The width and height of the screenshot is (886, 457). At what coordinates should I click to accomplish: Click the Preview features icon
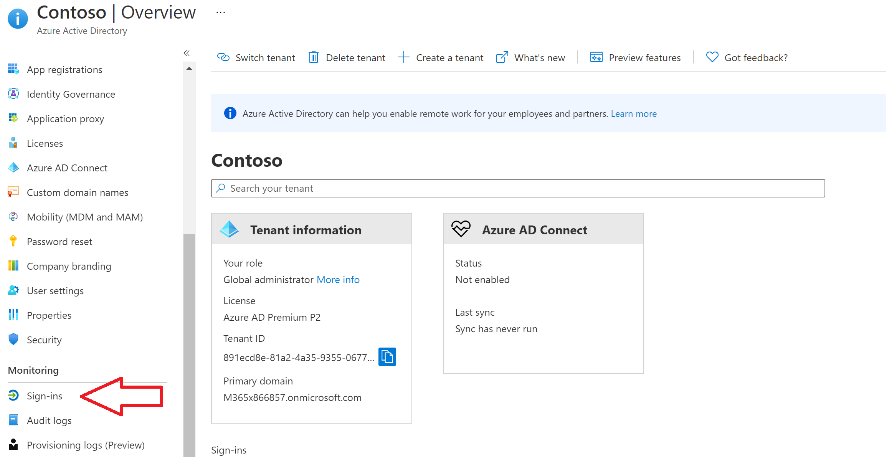click(x=596, y=57)
